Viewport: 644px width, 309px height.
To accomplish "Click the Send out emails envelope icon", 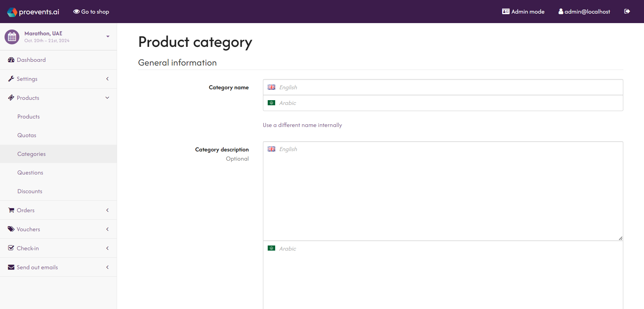I will [x=11, y=267].
